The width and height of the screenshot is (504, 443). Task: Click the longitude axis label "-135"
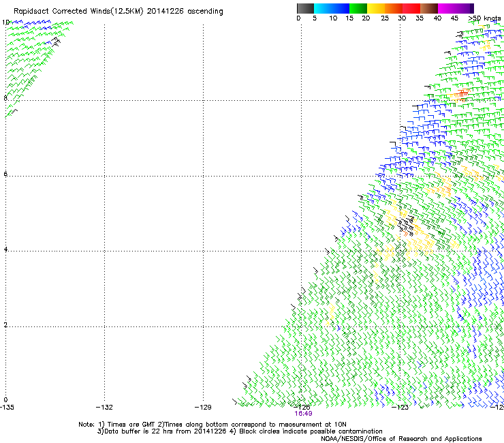click(7, 408)
